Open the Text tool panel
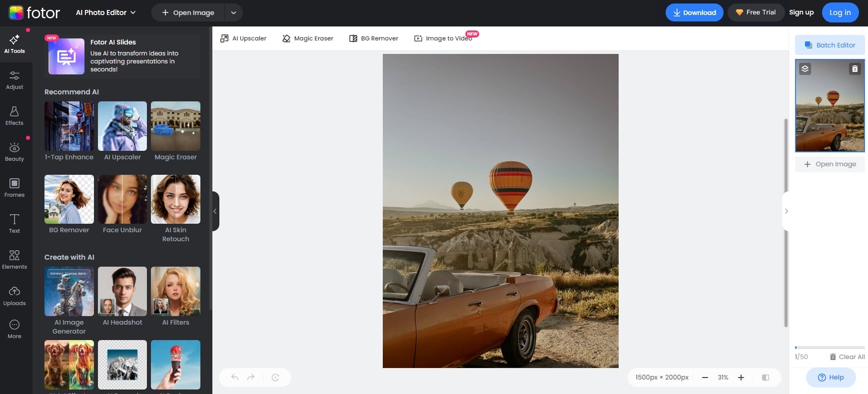 tap(14, 224)
